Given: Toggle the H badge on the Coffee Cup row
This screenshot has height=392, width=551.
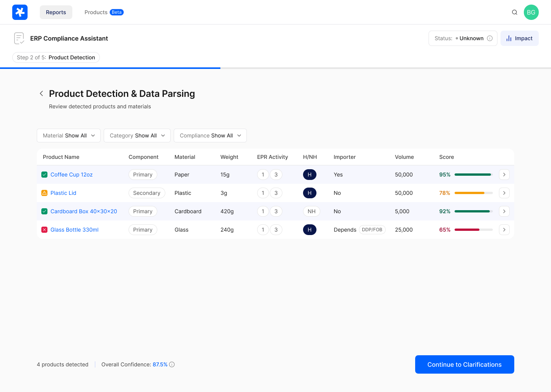Looking at the screenshot, I should click(x=310, y=174).
